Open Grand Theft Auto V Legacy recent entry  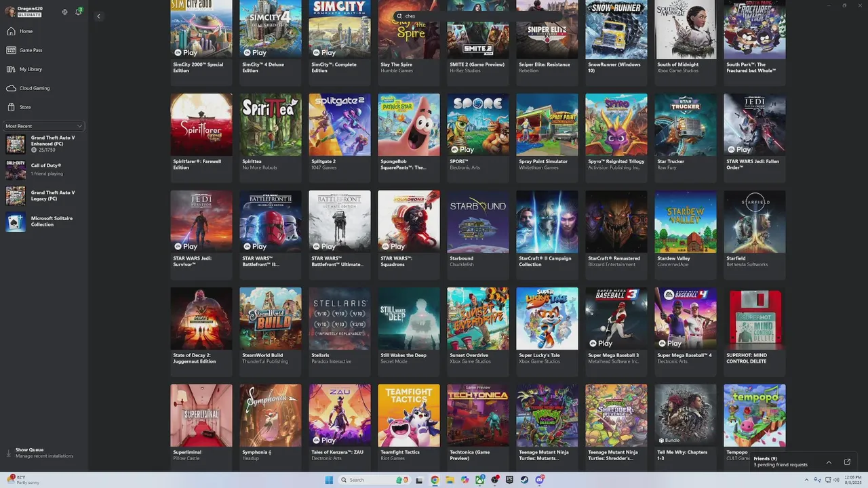point(44,196)
